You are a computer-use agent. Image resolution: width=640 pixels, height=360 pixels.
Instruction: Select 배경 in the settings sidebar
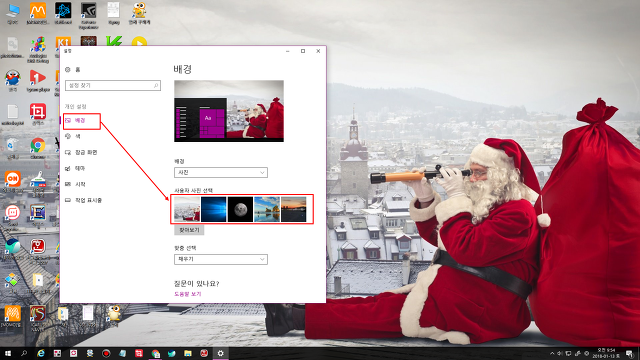pyautogui.click(x=76, y=120)
